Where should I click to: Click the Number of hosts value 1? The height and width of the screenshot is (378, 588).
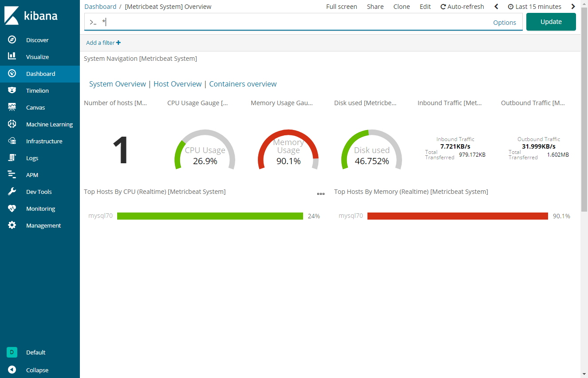pos(121,150)
